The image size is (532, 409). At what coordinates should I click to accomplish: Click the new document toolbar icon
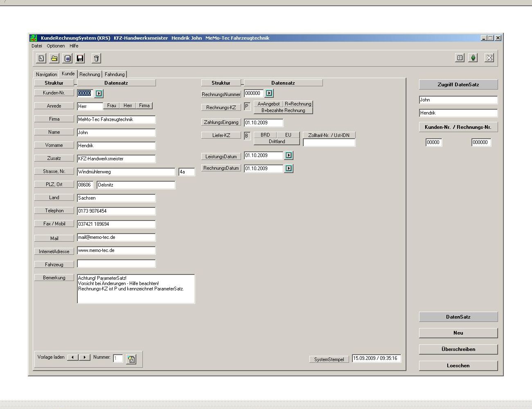[x=41, y=58]
